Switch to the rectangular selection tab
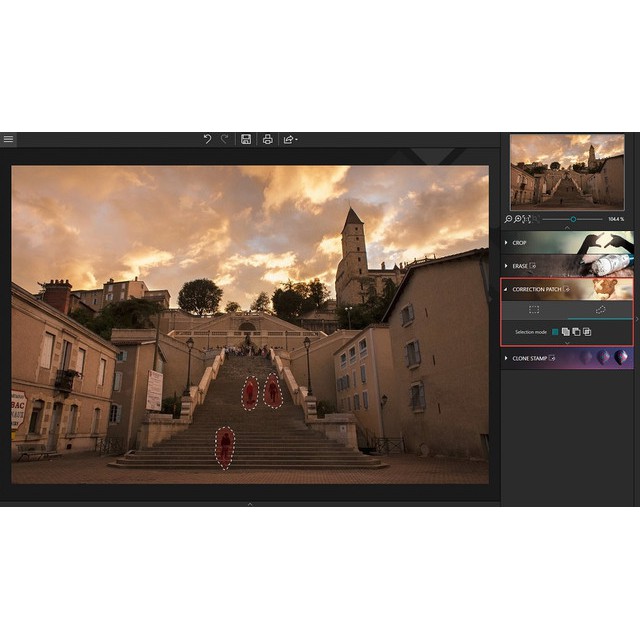The width and height of the screenshot is (640, 640). click(534, 310)
